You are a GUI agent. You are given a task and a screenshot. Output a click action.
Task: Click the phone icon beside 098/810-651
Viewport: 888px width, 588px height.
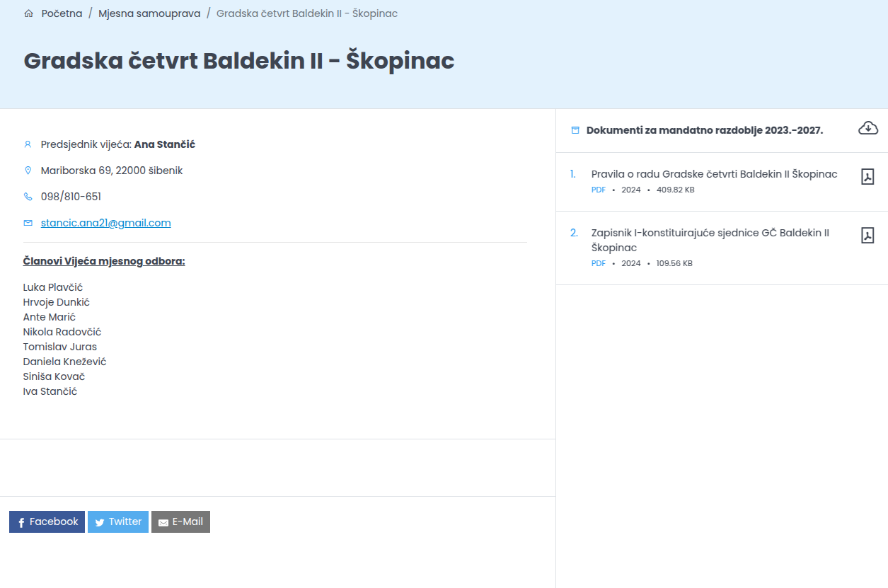(28, 197)
